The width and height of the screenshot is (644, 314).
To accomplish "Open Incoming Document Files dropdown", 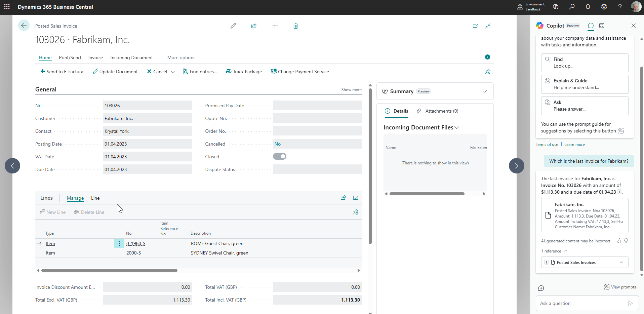I will (x=456, y=127).
